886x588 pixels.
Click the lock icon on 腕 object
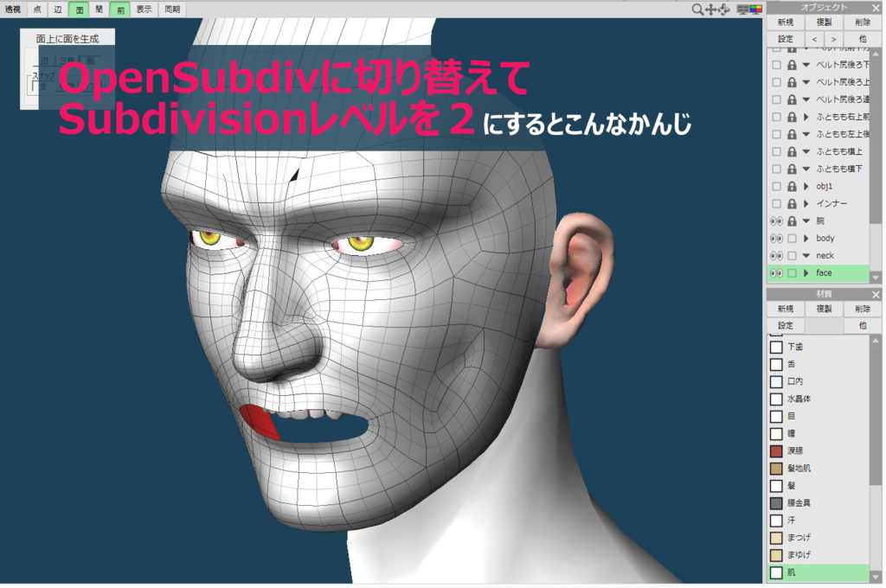coord(793,220)
